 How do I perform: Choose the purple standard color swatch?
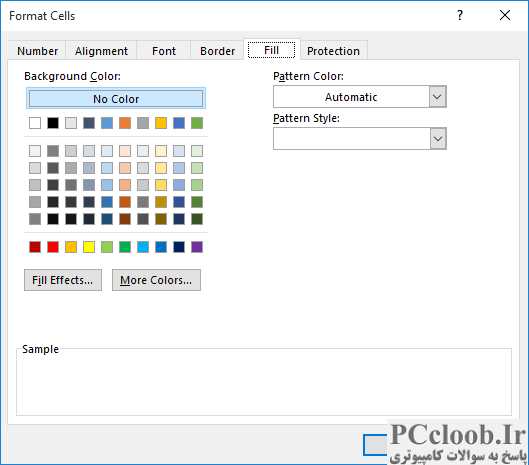(x=197, y=247)
